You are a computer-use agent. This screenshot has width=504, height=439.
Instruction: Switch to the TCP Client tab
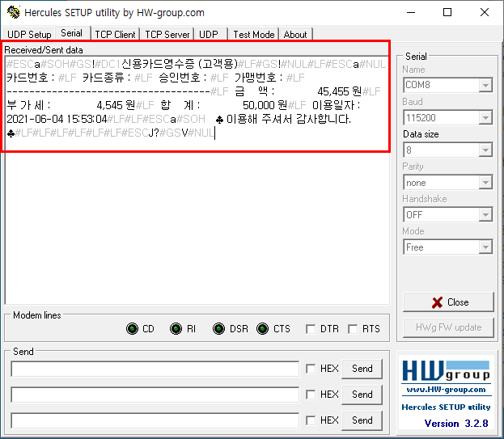pos(115,35)
